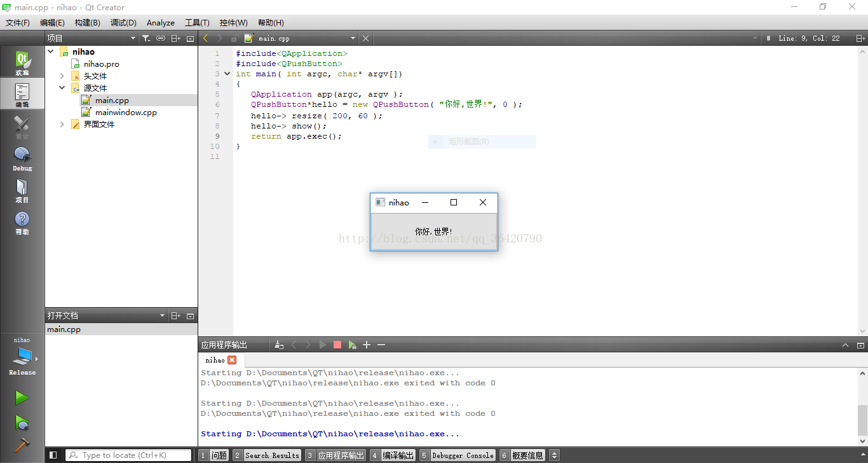Open the 编辑(E) menu
Screen dimensions: 868x463
[52, 22]
